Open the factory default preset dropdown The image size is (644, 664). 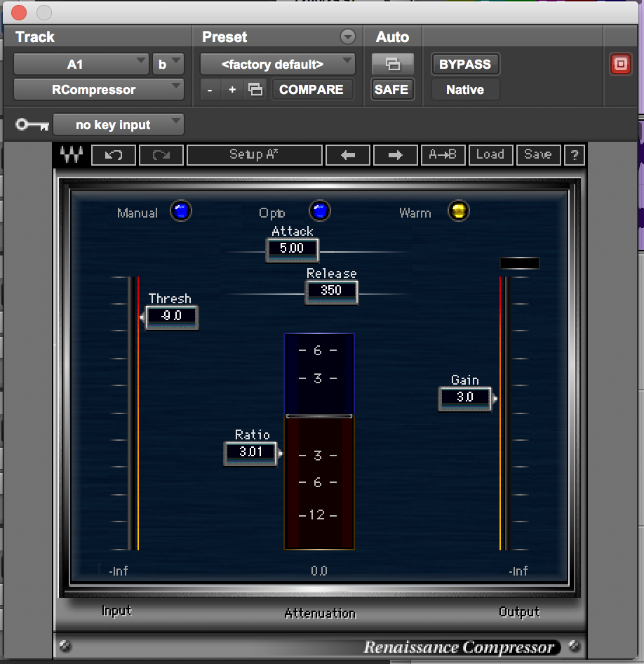click(278, 64)
